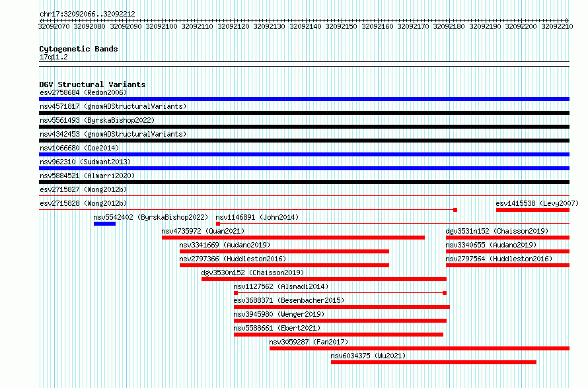588x388 pixels.
Task: Open dgv3531n152 (Chaisson2019) label
Action: (497, 231)
